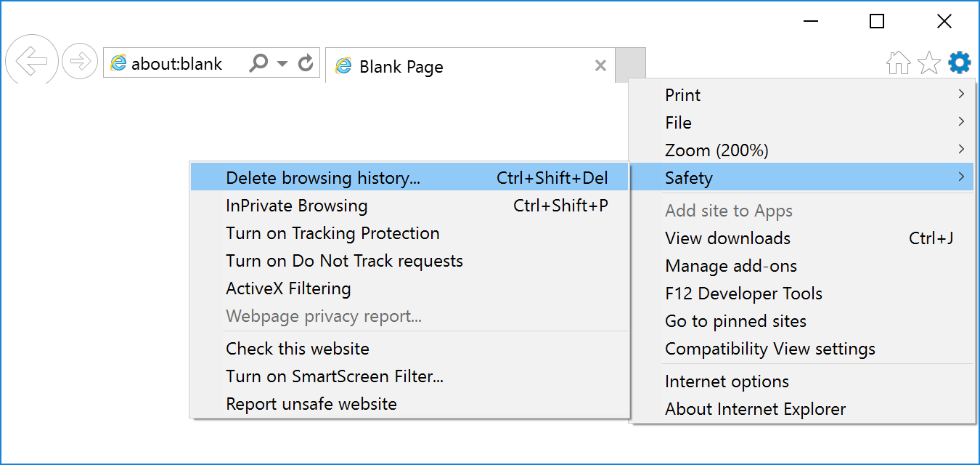Select Go to pinned sites
The height and width of the screenshot is (465, 980).
click(x=802, y=321)
